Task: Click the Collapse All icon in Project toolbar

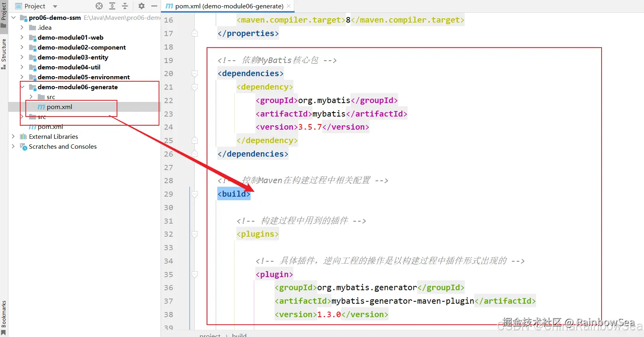Action: [x=125, y=6]
